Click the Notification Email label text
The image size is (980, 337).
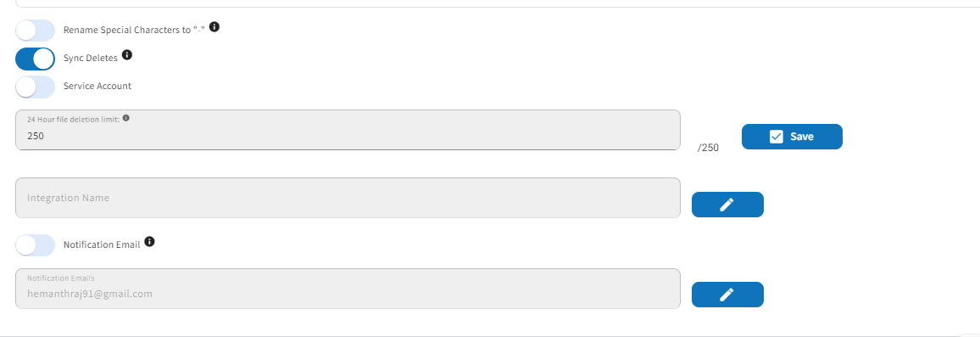pyautogui.click(x=102, y=245)
